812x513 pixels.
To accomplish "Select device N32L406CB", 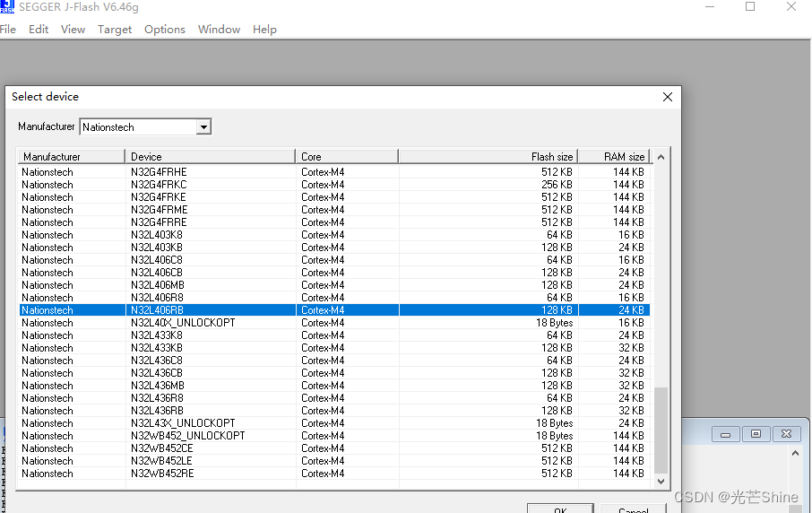I will coord(334,273).
